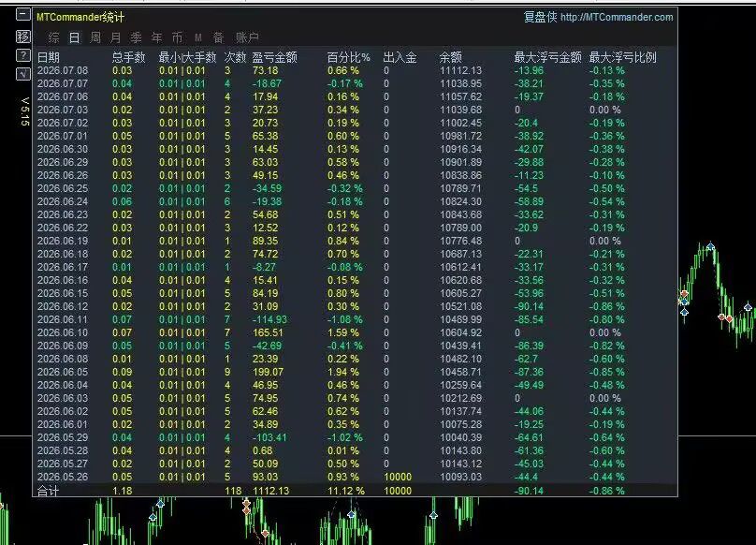Select the 币 currency tab
This screenshot has height=545, width=756.
pyautogui.click(x=178, y=37)
